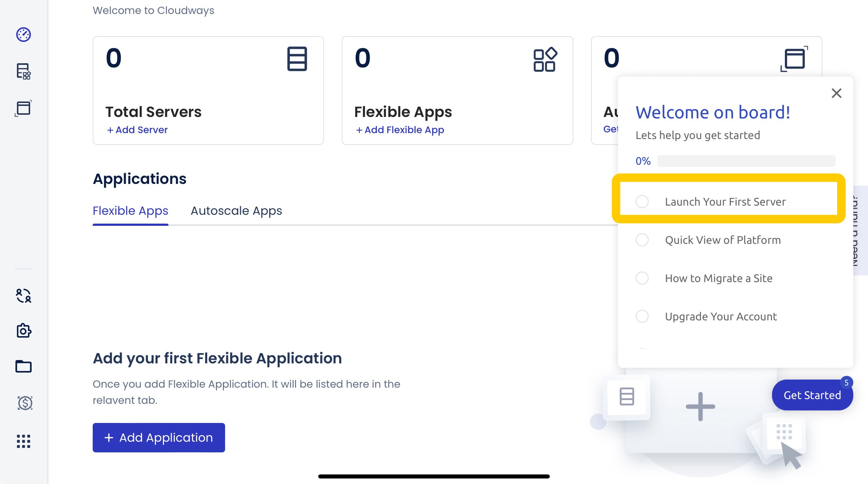This screenshot has height=484, width=868.
Task: Open the Dashboard gauge icon in sidebar
Action: pyautogui.click(x=24, y=35)
